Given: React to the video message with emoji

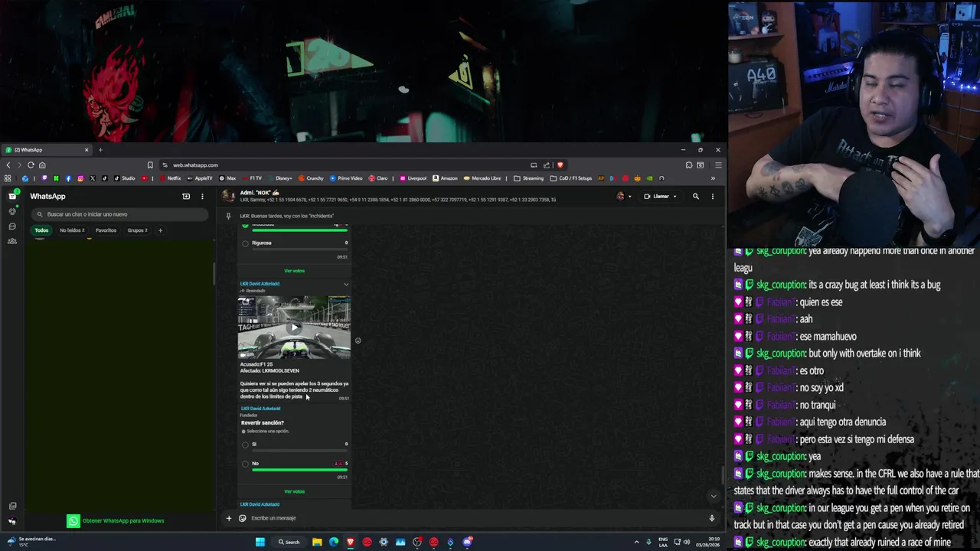Looking at the screenshot, I should (358, 341).
